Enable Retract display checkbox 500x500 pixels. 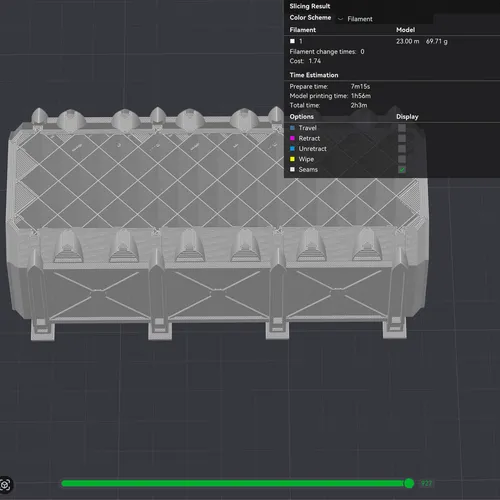[402, 138]
